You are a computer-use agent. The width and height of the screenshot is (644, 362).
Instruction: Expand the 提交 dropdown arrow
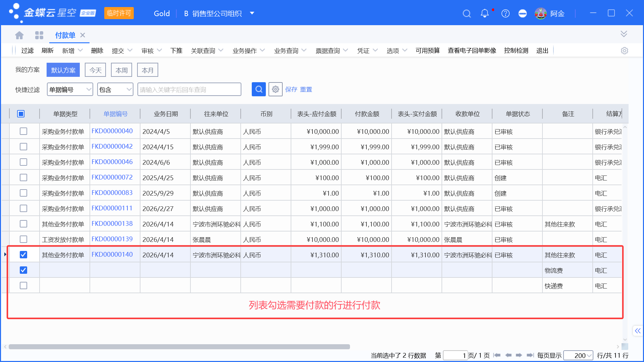coord(130,50)
